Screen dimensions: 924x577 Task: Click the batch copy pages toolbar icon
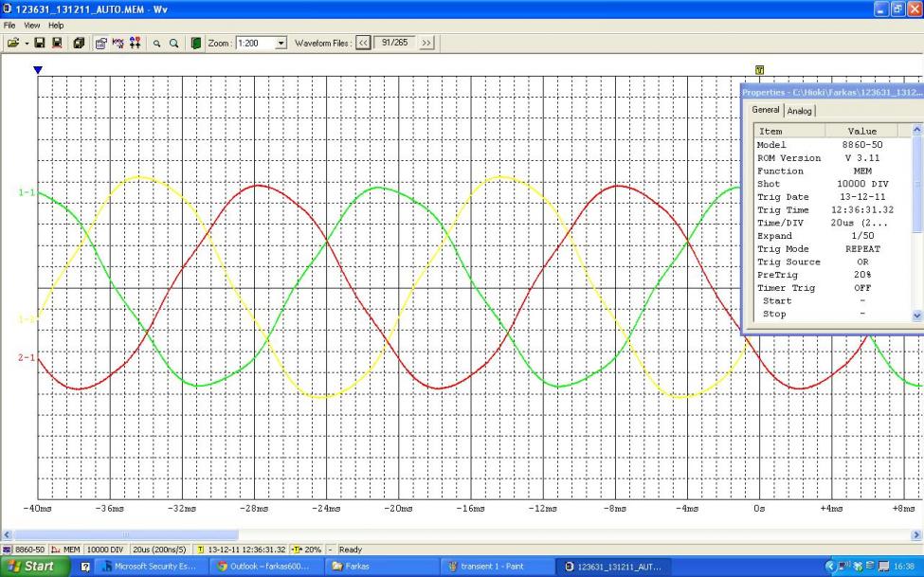79,44
